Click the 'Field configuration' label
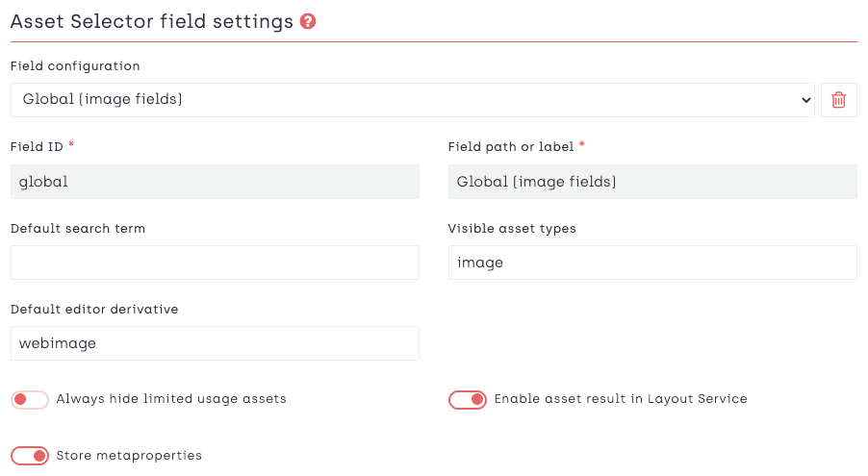Viewport: 868px width, 476px height. [75, 66]
